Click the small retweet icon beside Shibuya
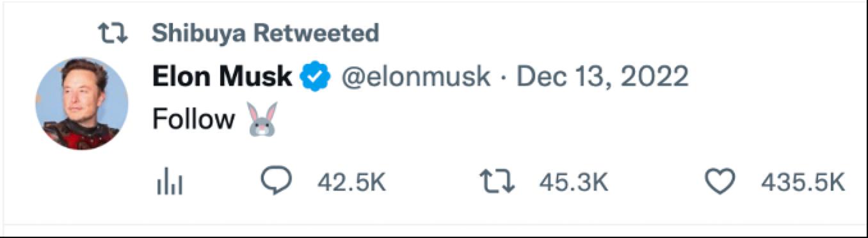868x238 pixels. (x=113, y=33)
